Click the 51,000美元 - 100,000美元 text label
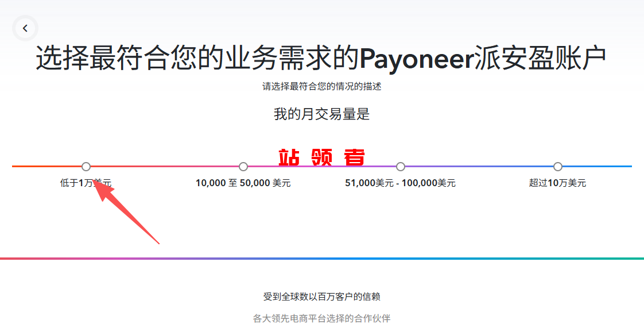This screenshot has height=331, width=644. click(x=400, y=183)
